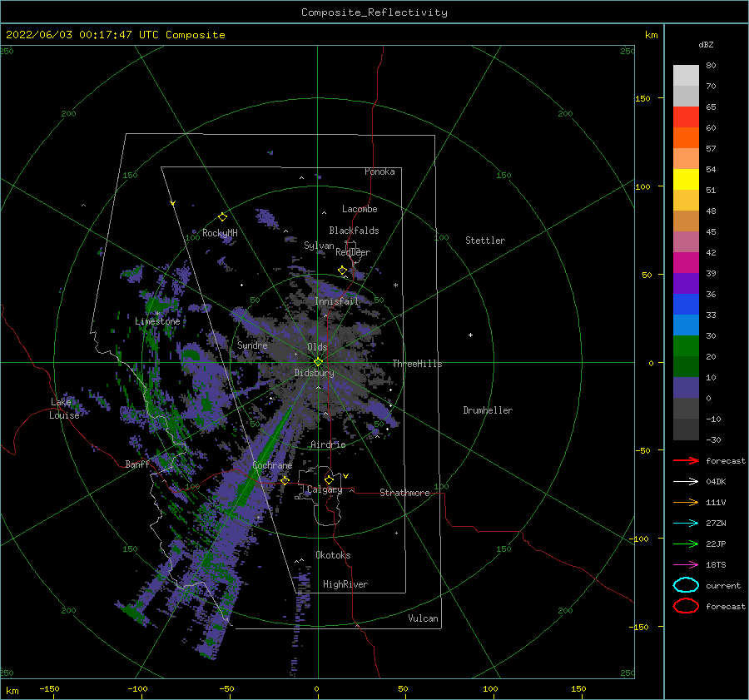Image resolution: width=749 pixels, height=700 pixels.
Task: Select the Banff label
Action: pos(137,464)
